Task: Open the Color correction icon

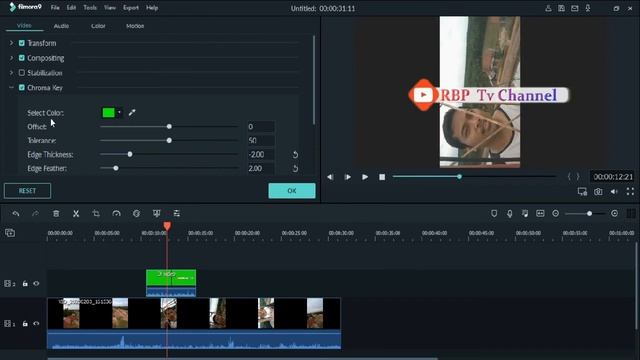Action: [136, 213]
